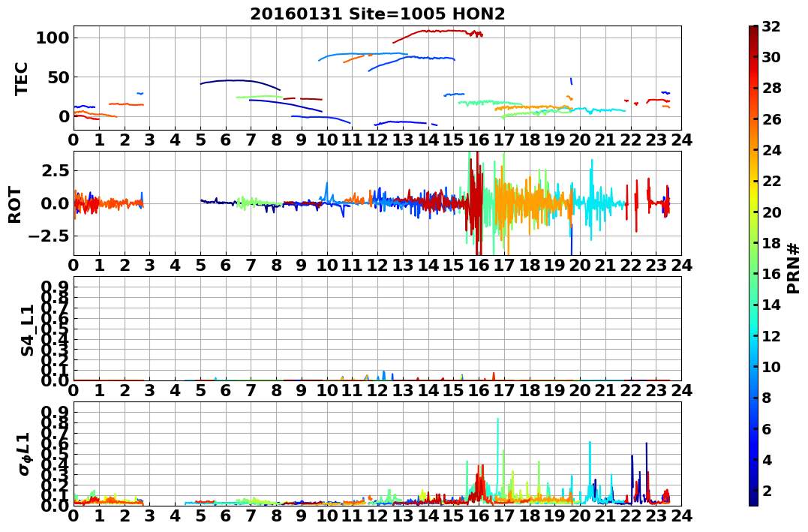Click S4_L1 panel x-axis tick '8'
Screen dimensions: 808x532
(276, 390)
